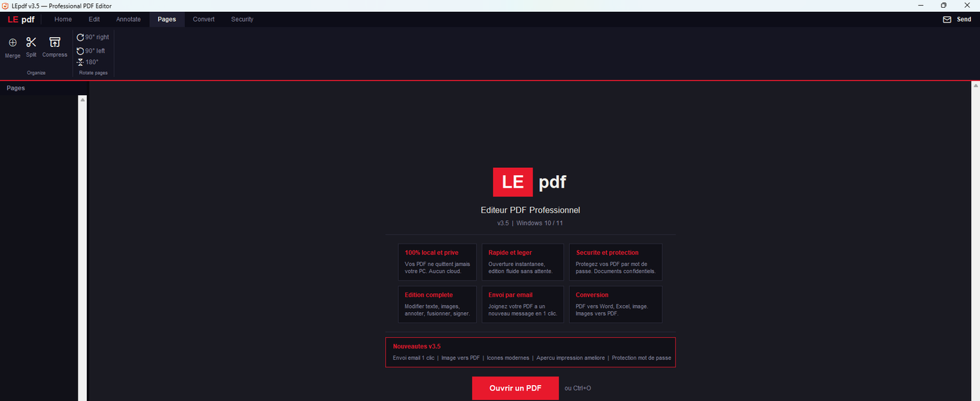The image size is (980, 401).
Task: Click 'Protection mot de passe' text
Action: tap(641, 358)
